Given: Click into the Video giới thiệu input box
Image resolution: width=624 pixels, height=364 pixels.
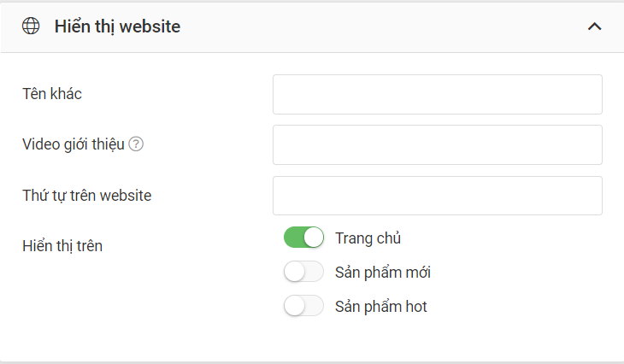Looking at the screenshot, I should tap(438, 144).
